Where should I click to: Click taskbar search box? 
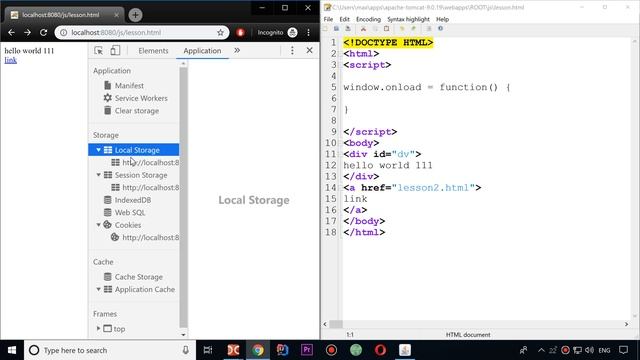[110, 350]
